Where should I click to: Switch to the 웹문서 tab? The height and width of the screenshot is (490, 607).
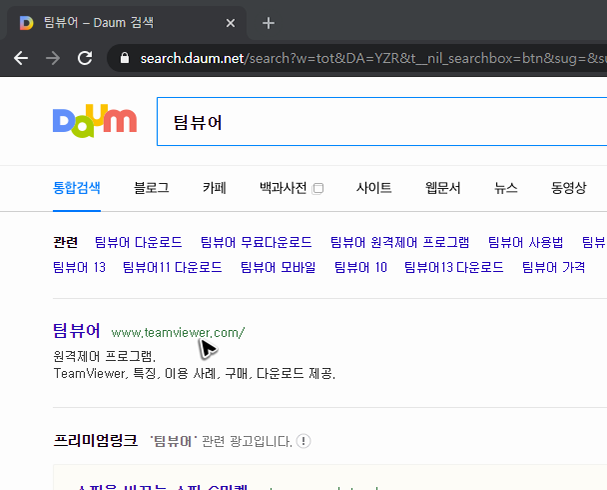coord(443,188)
